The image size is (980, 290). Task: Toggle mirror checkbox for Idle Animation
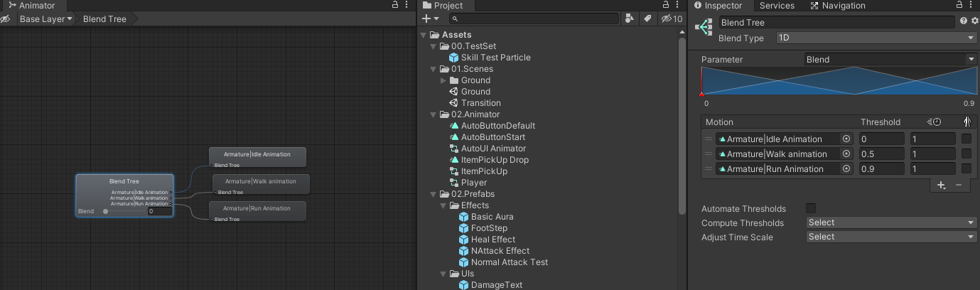pyautogui.click(x=966, y=139)
